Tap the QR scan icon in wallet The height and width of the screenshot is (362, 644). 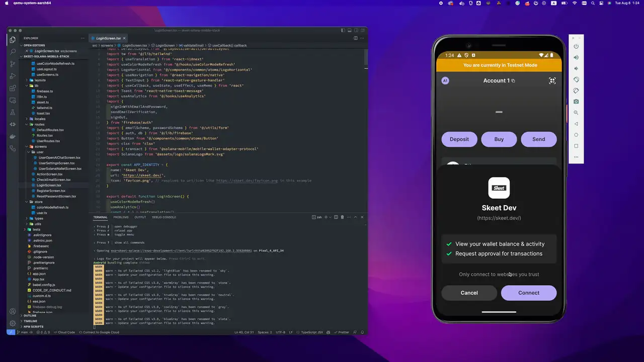click(552, 80)
